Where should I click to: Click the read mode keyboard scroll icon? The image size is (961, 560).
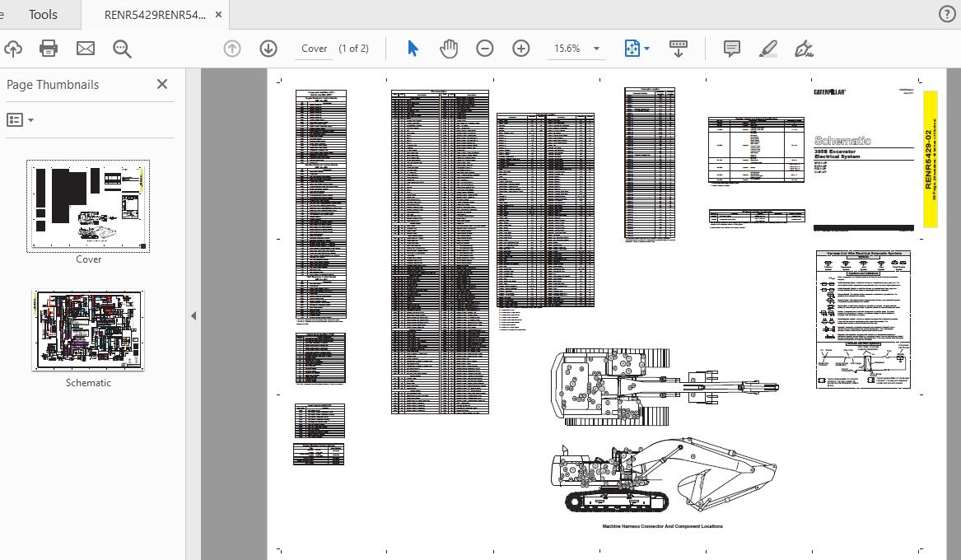tap(678, 49)
